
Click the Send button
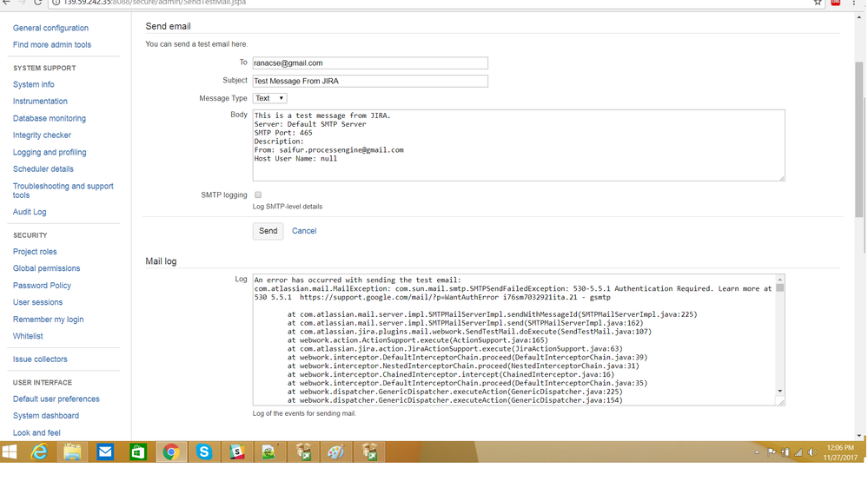pos(268,231)
